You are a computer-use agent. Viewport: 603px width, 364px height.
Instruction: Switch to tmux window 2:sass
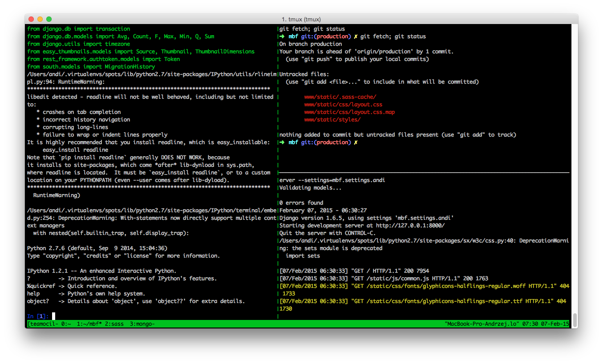click(x=114, y=324)
